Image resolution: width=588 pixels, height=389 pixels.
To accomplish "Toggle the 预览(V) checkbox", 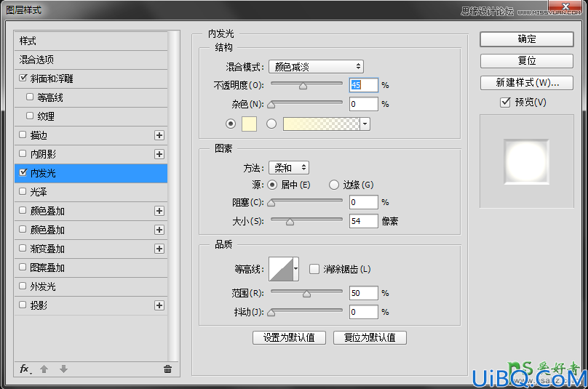I will [505, 102].
